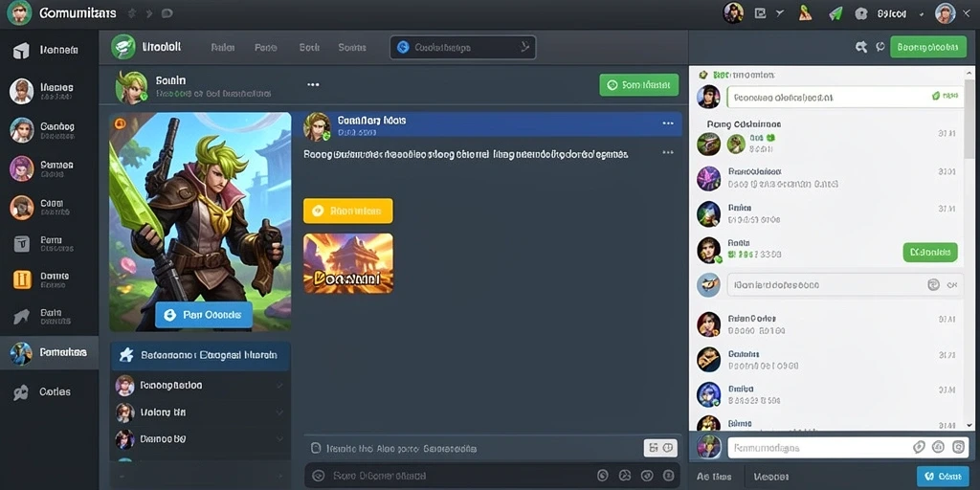This screenshot has height=490, width=980.
Task: Click the attachment icon in right chat input
Action: click(919, 447)
